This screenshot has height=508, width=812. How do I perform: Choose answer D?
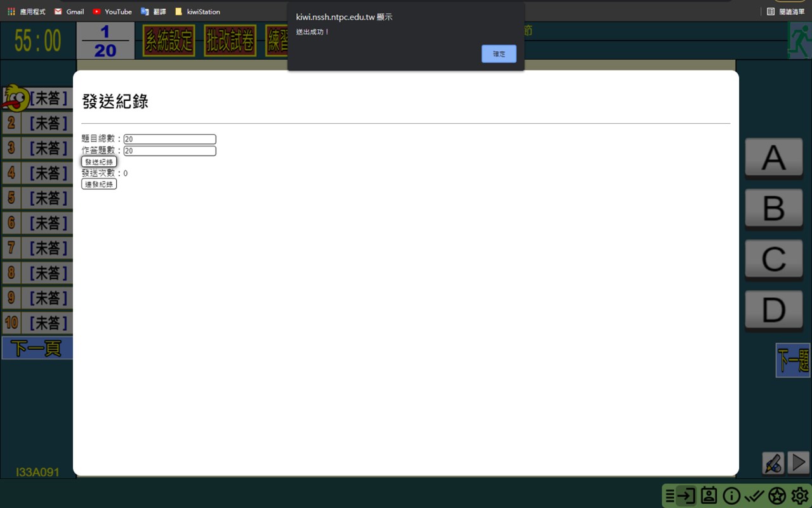[x=773, y=310]
